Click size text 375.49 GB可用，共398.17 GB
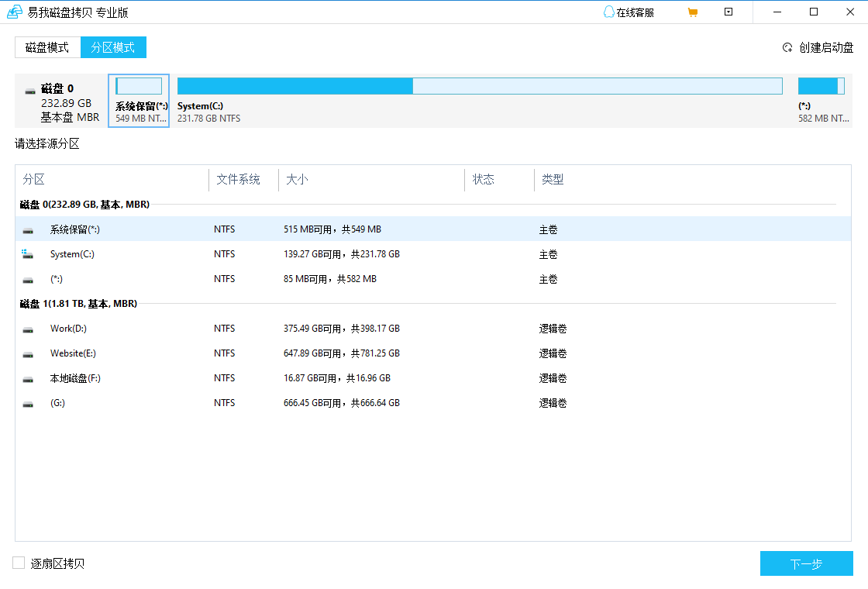The height and width of the screenshot is (589, 868). pyautogui.click(x=342, y=329)
